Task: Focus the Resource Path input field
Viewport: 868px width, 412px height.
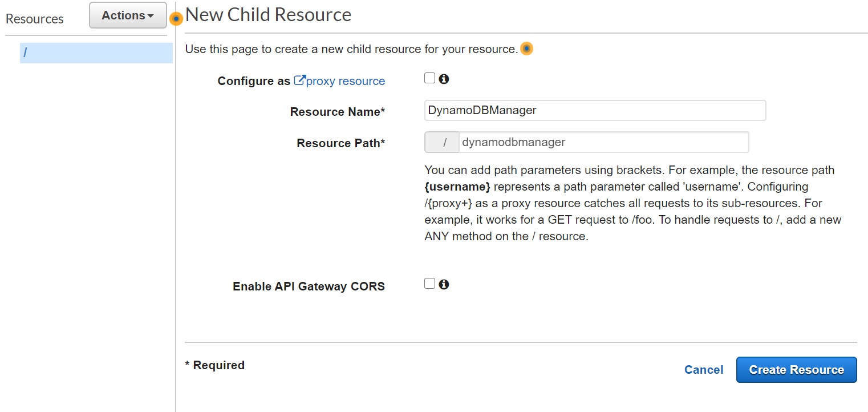Action: click(x=603, y=142)
